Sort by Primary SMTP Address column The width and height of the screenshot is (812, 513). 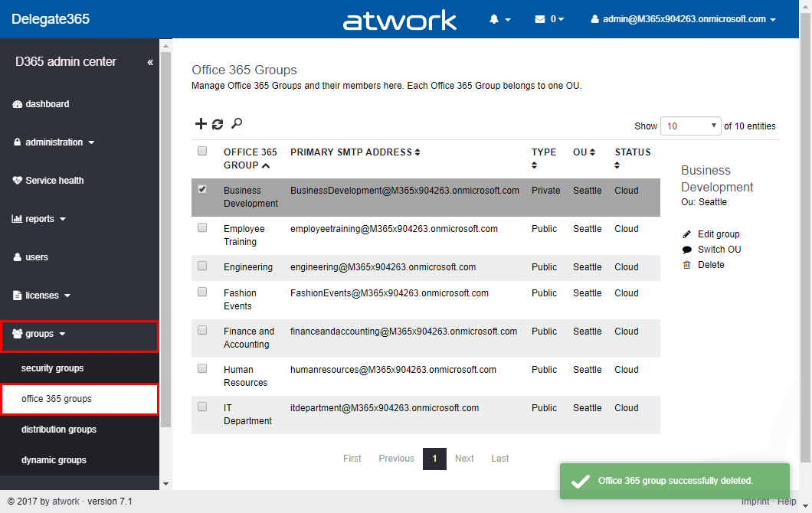(x=355, y=152)
